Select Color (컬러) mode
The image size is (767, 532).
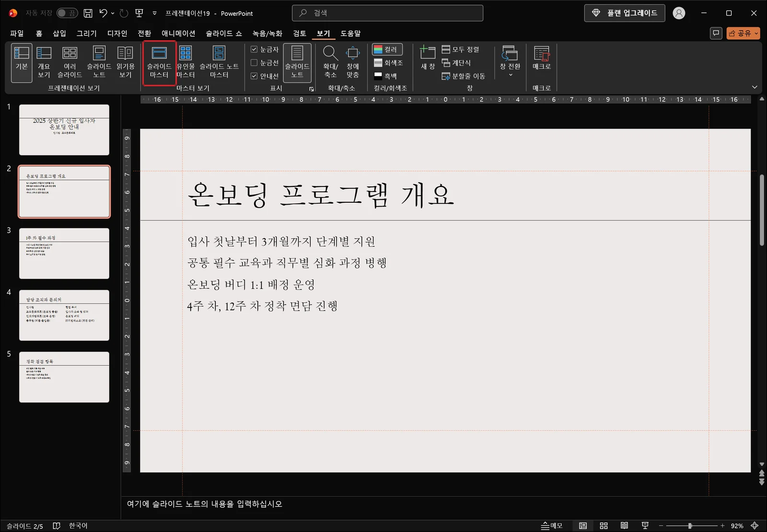pos(387,49)
